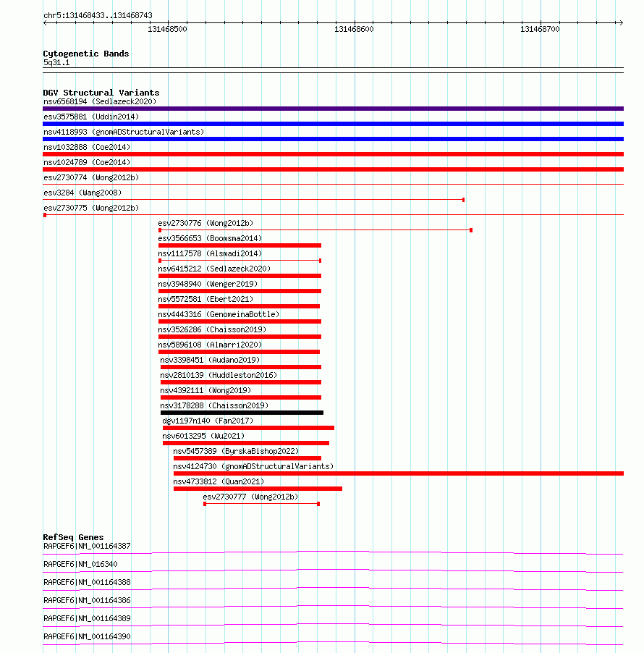Click red bar under dgv1197n140 label

[x=248, y=428]
